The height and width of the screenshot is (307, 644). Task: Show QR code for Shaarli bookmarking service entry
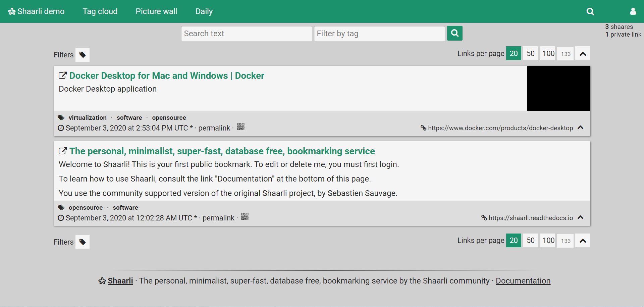pyautogui.click(x=245, y=217)
